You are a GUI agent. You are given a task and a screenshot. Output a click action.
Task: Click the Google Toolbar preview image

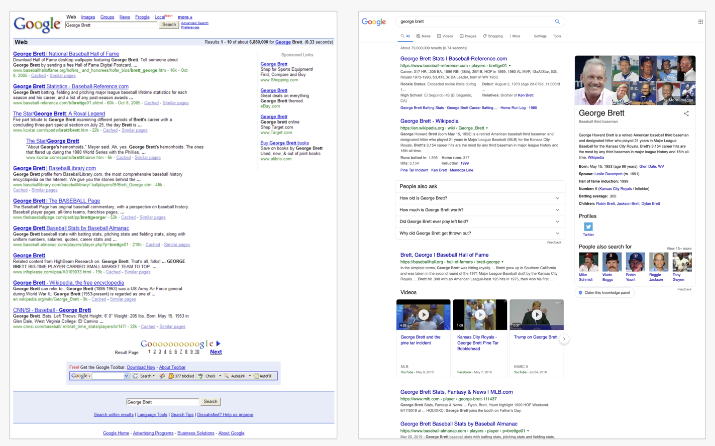click(x=173, y=376)
